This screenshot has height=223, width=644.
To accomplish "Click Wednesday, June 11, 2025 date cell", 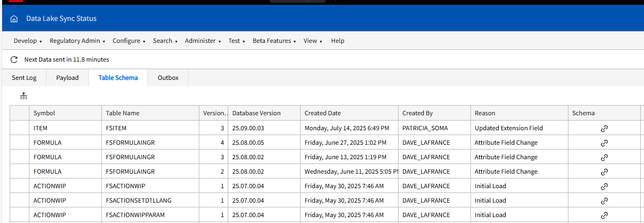I will (x=349, y=172).
